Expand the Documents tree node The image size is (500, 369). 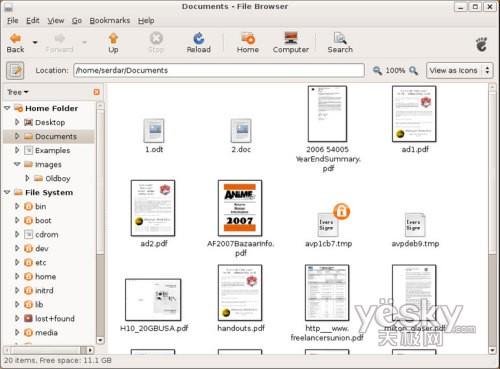(17, 136)
